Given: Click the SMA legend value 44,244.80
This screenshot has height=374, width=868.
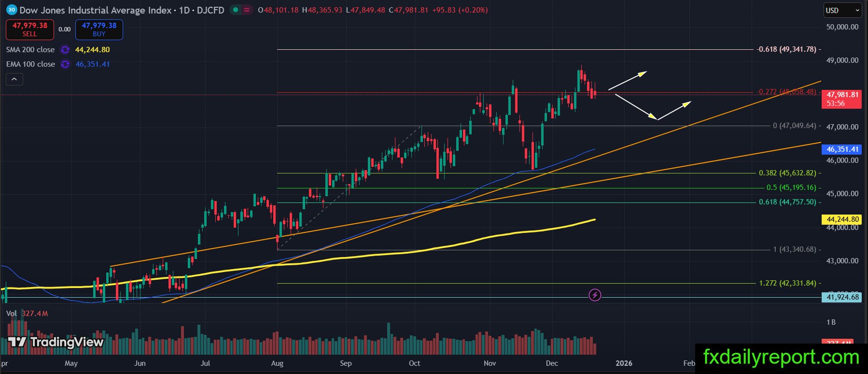Looking at the screenshot, I should click(92, 50).
